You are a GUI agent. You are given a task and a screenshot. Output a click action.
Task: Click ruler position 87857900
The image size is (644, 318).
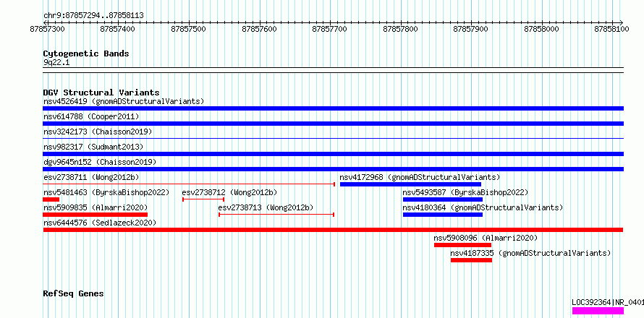pyautogui.click(x=470, y=29)
